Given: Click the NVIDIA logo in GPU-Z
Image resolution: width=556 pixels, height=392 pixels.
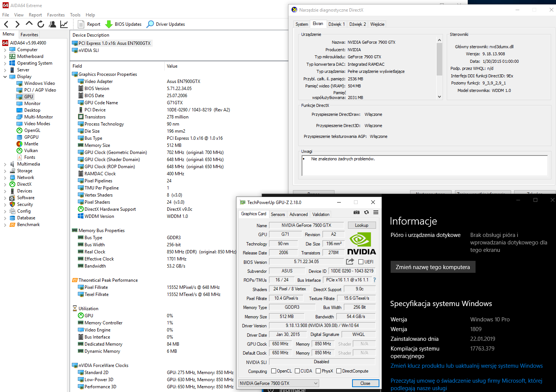Looking at the screenshot, I should coord(361,244).
